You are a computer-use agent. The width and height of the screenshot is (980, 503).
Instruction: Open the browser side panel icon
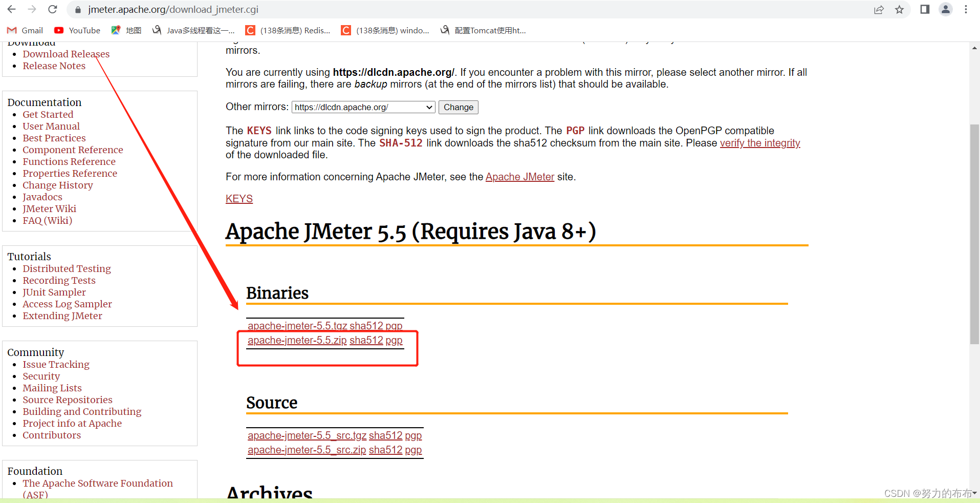pyautogui.click(x=925, y=9)
